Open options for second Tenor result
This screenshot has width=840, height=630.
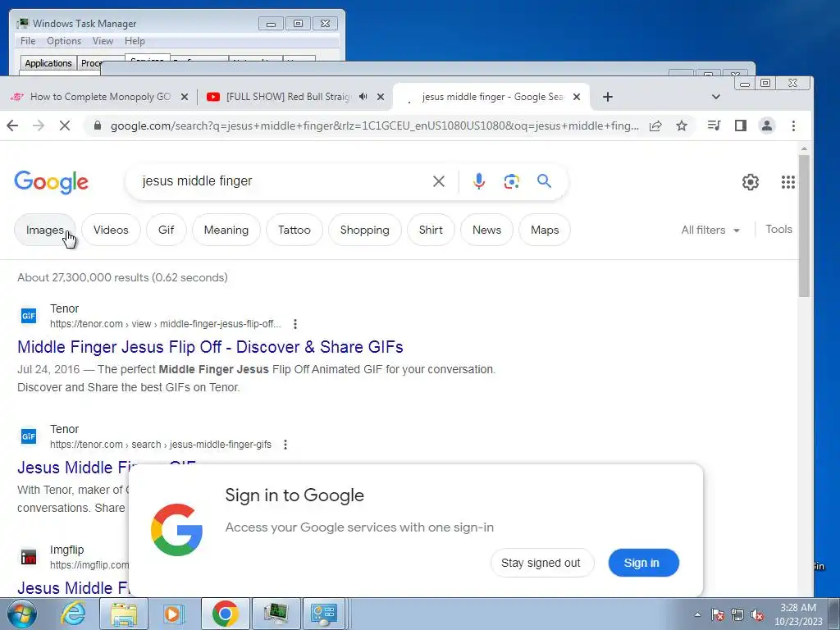pos(285,445)
